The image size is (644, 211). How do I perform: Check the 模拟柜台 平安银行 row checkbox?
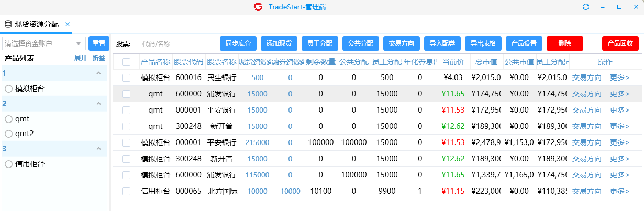click(x=126, y=142)
